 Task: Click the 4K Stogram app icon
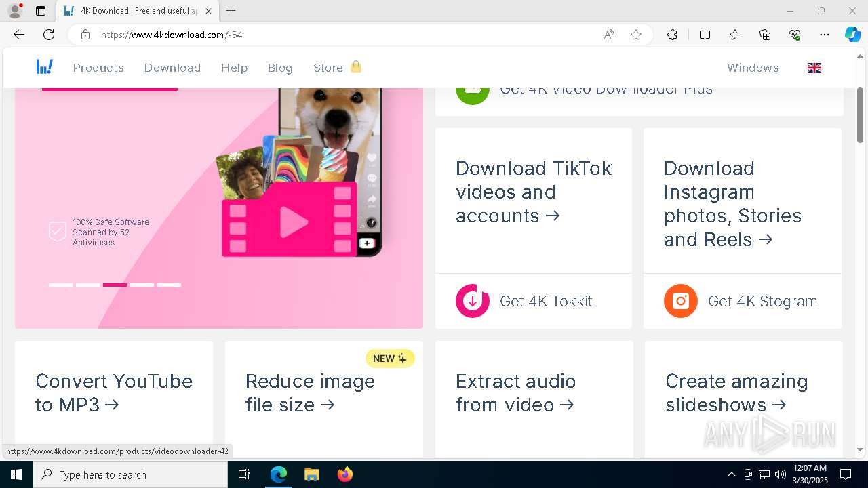click(681, 301)
